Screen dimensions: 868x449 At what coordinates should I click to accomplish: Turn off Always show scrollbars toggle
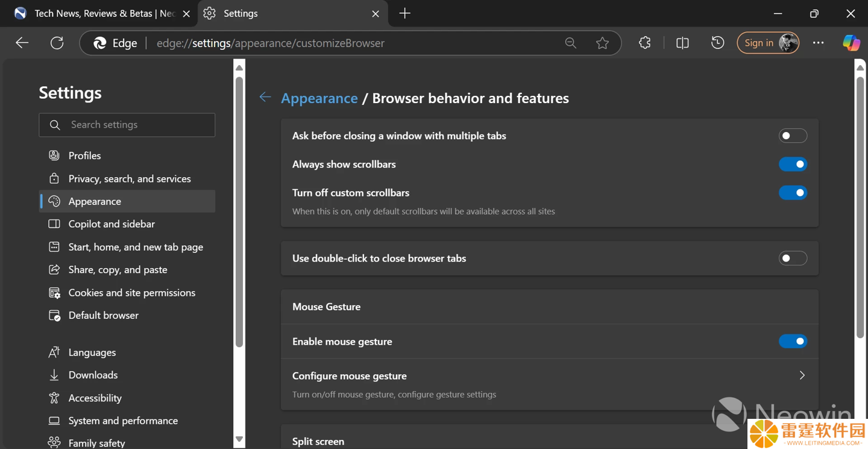pyautogui.click(x=793, y=164)
